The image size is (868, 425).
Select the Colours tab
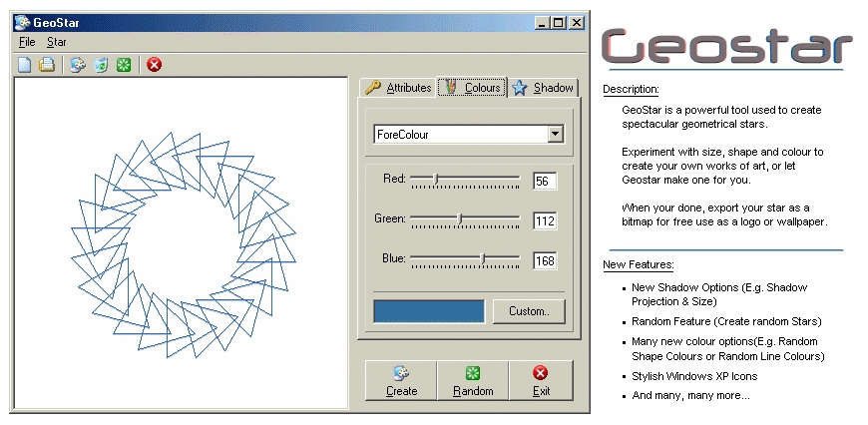[473, 88]
